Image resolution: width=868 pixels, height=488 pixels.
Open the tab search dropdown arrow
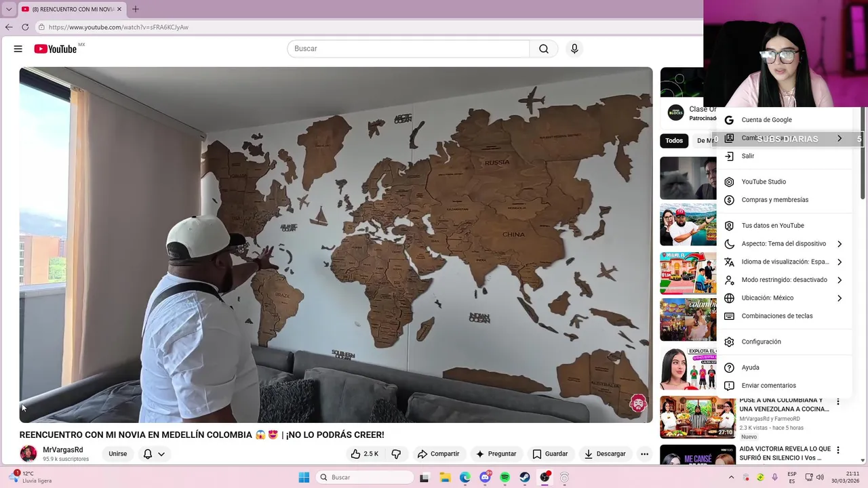tap(9, 9)
